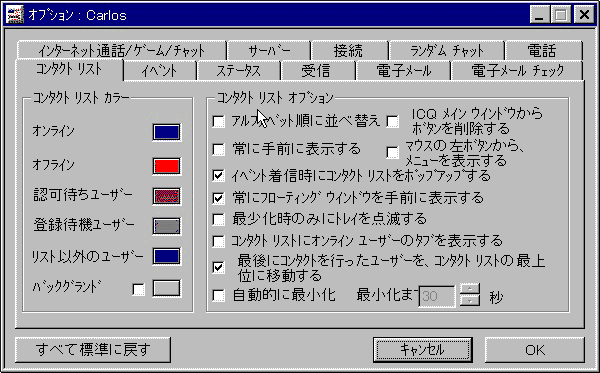The width and height of the screenshot is (600, 373).
Task: Click the すべて標準に戻す button
Action: [93, 350]
